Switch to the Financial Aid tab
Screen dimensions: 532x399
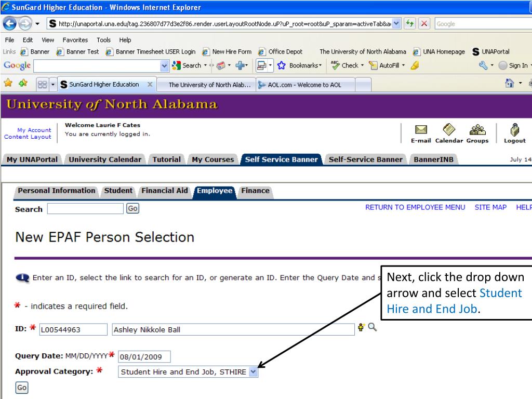(165, 191)
